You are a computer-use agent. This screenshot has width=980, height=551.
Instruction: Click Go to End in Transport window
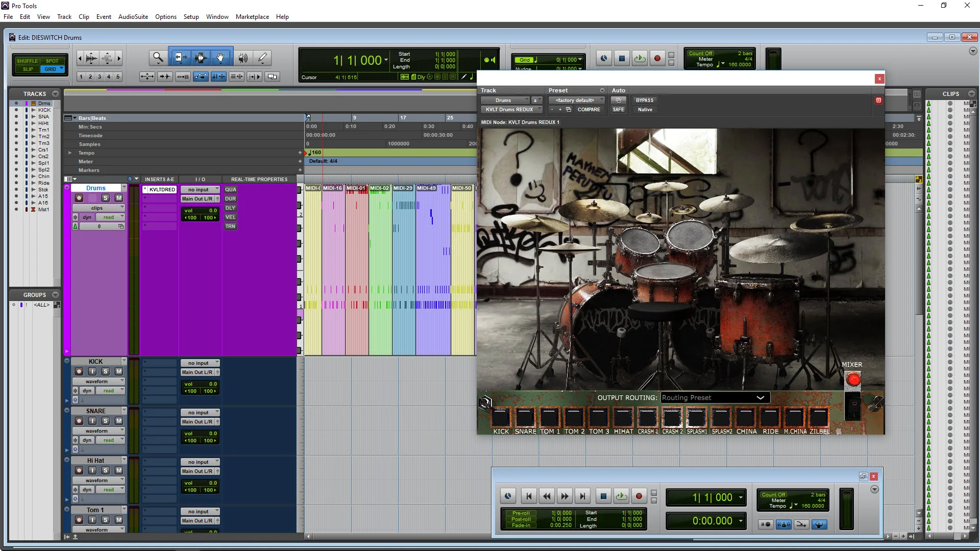[x=582, y=496]
